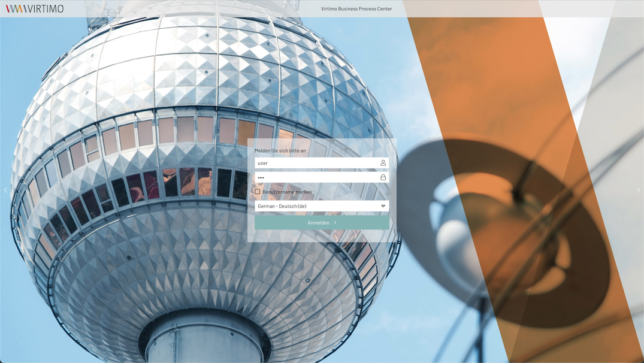Image resolution: width=644 pixels, height=363 pixels.
Task: Click the "Benutzername merken" label text
Action: pos(287,192)
